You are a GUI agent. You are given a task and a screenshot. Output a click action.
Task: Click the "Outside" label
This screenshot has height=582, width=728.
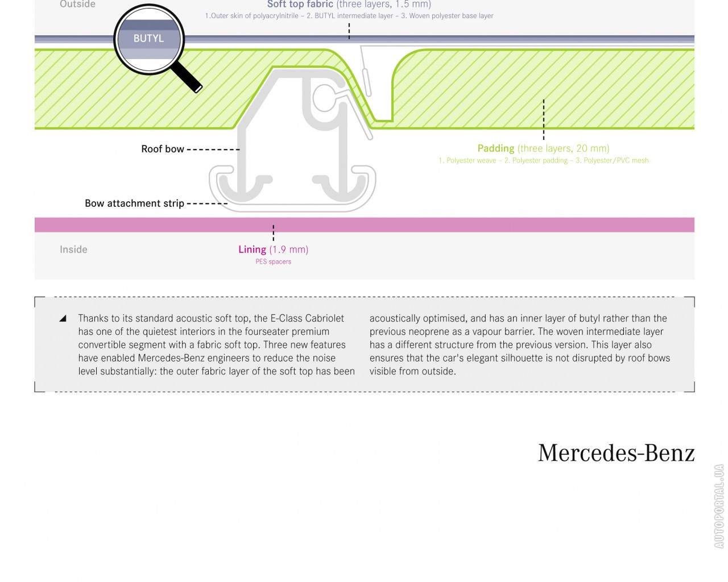pos(77,5)
